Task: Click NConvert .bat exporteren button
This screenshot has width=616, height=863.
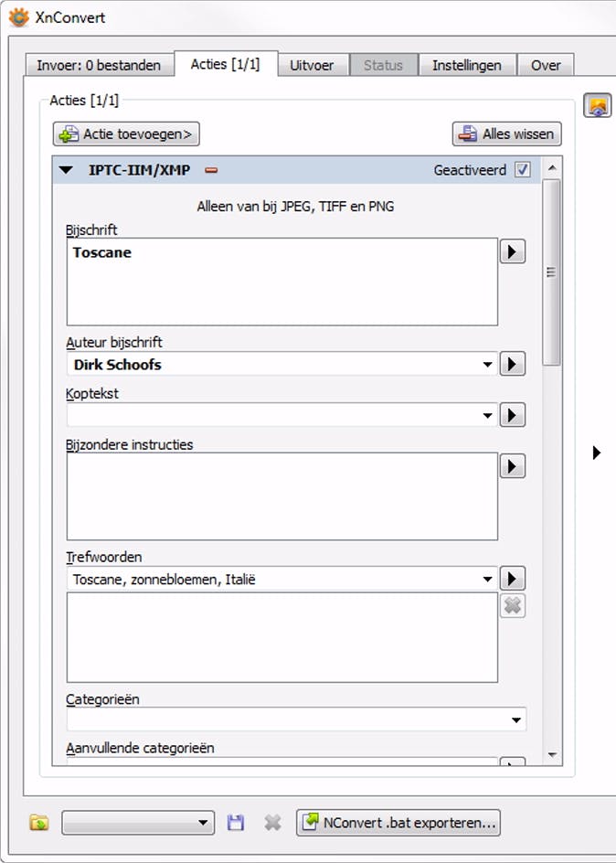Action: coord(398,823)
